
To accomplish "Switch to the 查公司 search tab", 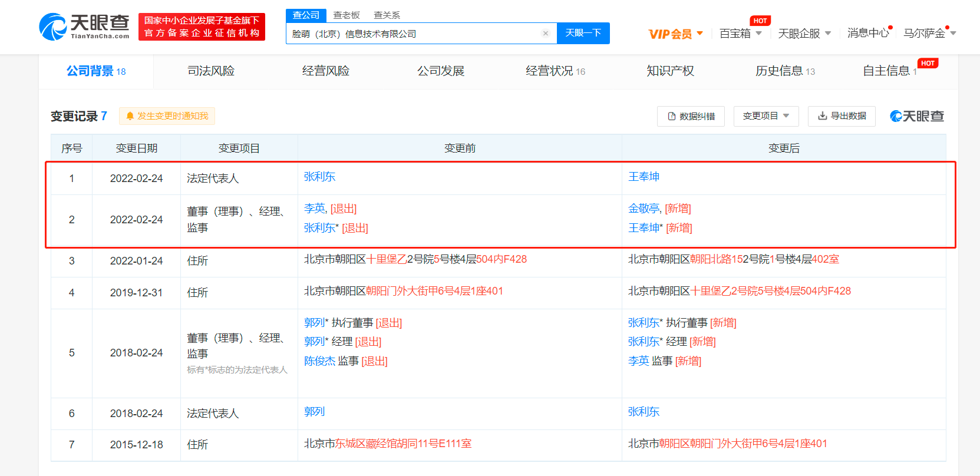I will point(306,15).
